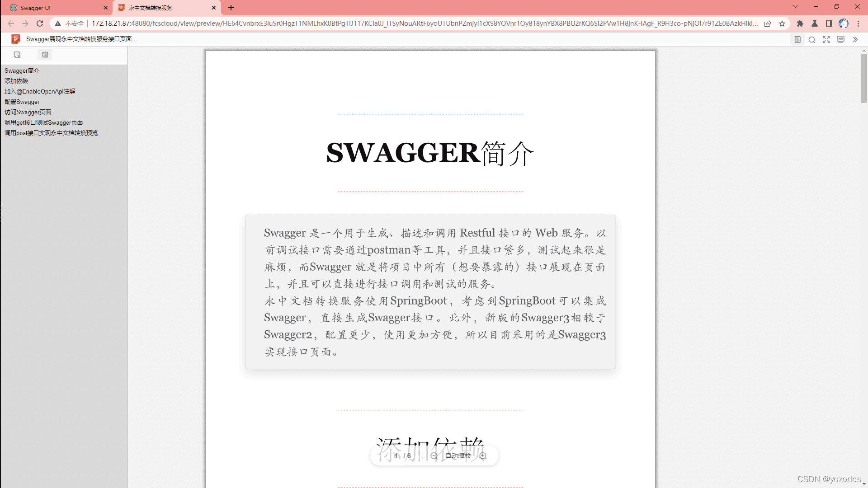
Task: Go to 访问Swagger页面 outline entry
Action: (x=28, y=112)
